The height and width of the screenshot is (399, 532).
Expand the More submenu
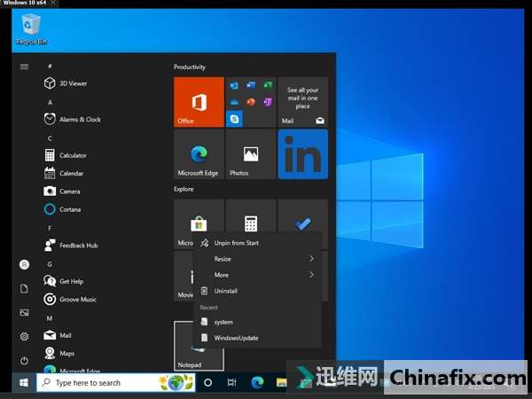pyautogui.click(x=257, y=275)
